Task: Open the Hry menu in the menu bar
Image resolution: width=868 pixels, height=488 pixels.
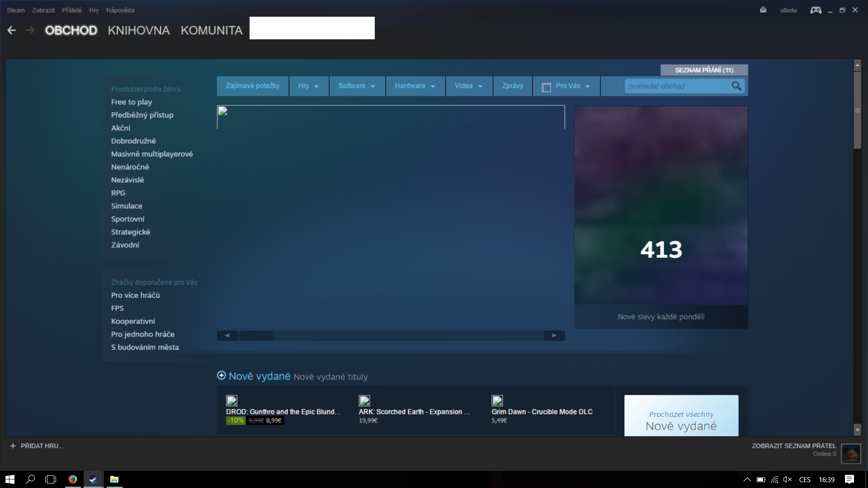Action: point(94,10)
